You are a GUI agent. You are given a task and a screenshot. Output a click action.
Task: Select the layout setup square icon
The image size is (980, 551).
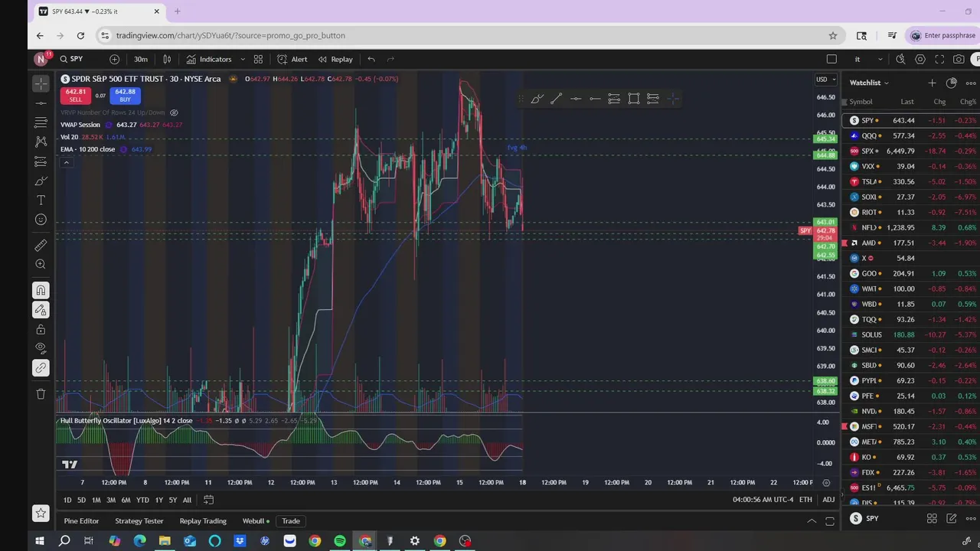tap(831, 59)
